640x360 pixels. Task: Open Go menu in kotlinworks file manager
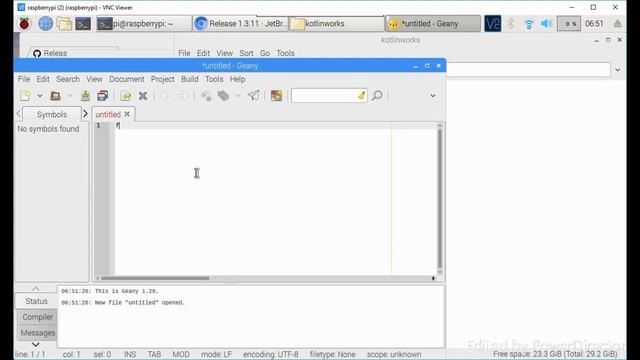(265, 53)
